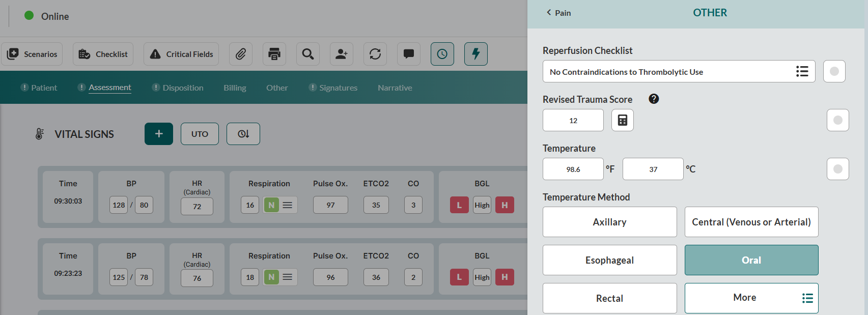The width and height of the screenshot is (868, 315).
Task: Edit respiration value 16
Action: pyautogui.click(x=250, y=205)
